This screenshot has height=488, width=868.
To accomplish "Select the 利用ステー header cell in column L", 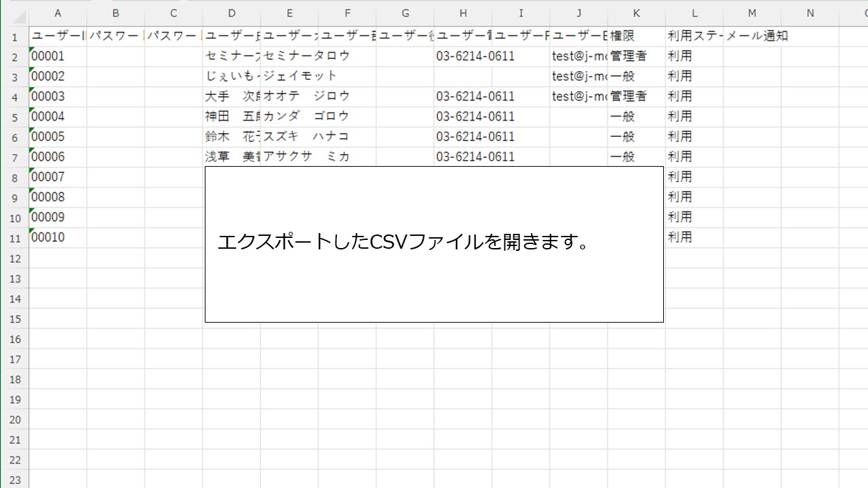I will pyautogui.click(x=694, y=37).
